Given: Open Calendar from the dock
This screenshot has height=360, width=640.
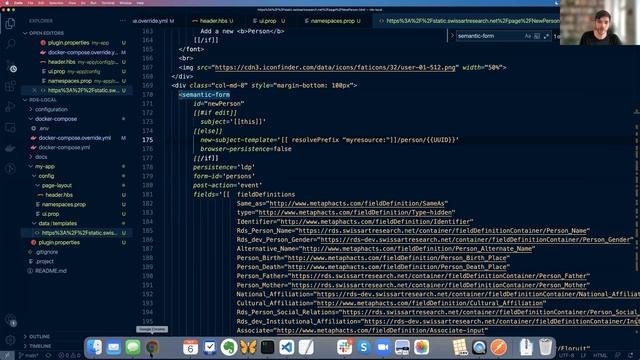Looking at the screenshot, I should point(190,347).
